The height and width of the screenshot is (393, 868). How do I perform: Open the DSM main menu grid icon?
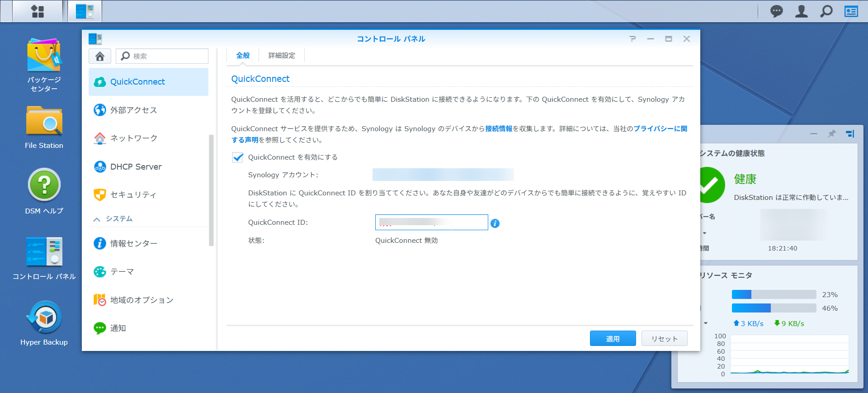pyautogui.click(x=38, y=11)
